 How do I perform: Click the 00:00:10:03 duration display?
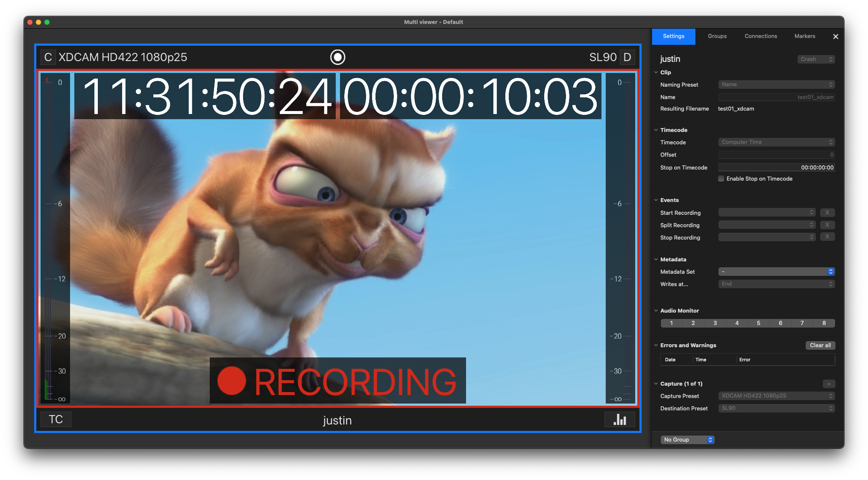[471, 97]
